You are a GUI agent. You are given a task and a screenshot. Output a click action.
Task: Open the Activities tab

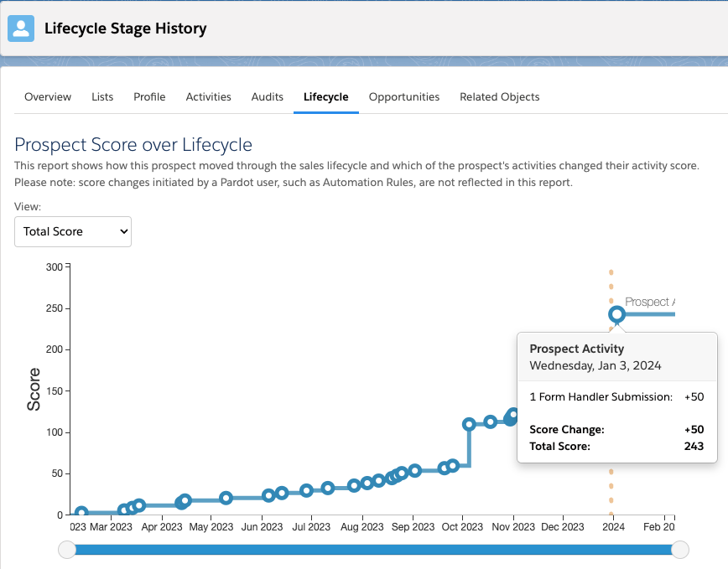point(208,97)
